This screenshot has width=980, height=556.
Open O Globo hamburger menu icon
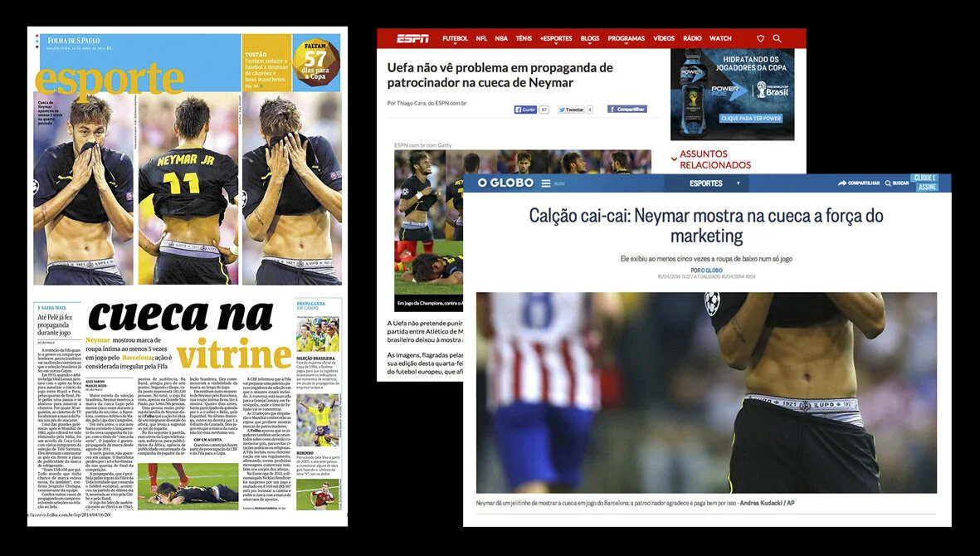pyautogui.click(x=546, y=183)
